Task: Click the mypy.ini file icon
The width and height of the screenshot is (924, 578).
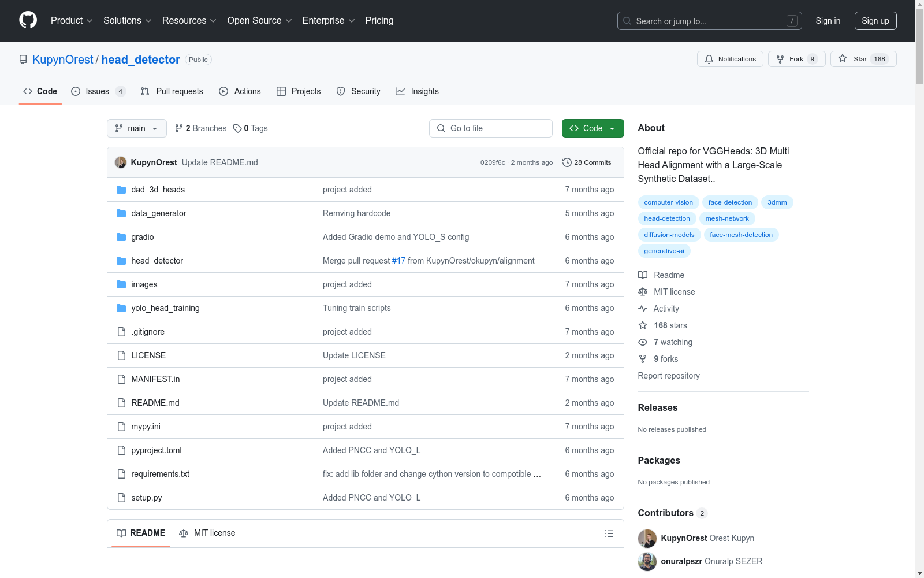Action: pos(121,427)
